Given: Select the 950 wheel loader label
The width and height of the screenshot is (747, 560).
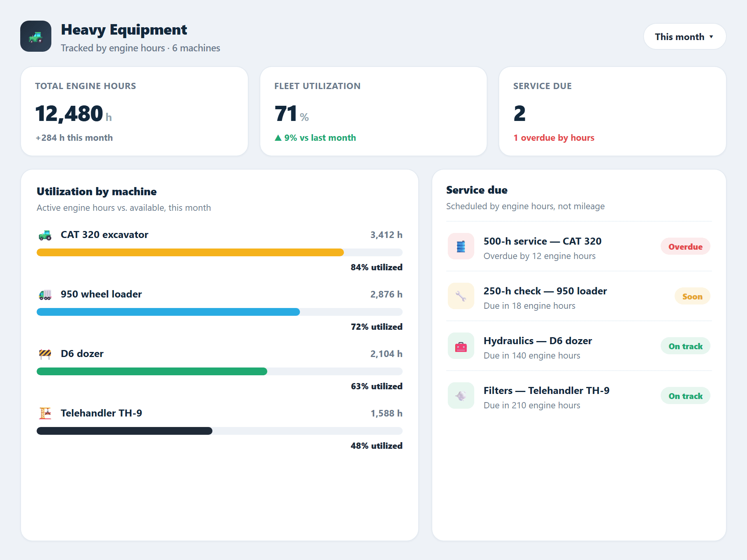Looking at the screenshot, I should tap(101, 294).
